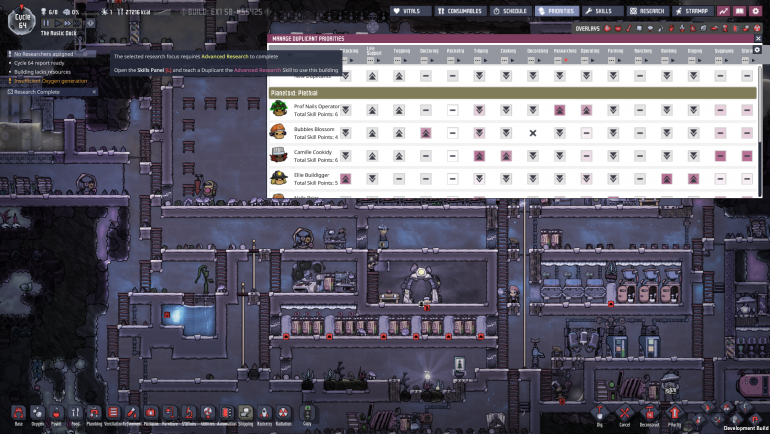This screenshot has height=434, width=770.
Task: Open the Oxygen build category
Action: pyautogui.click(x=37, y=413)
